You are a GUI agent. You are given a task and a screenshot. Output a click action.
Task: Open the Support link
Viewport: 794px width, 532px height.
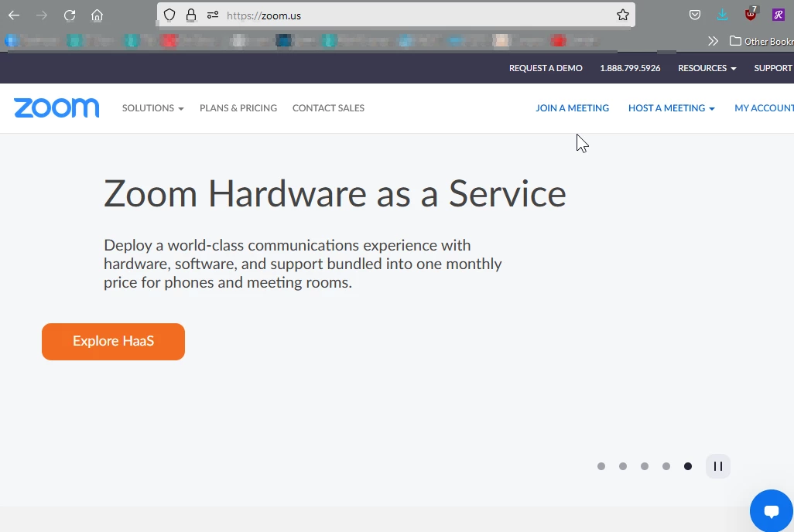[x=773, y=68]
